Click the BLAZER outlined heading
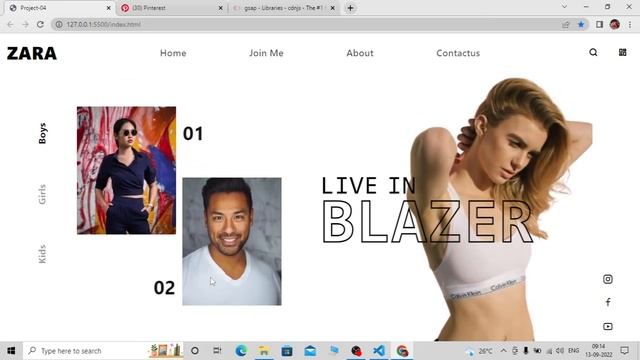The image size is (640, 360). (428, 222)
